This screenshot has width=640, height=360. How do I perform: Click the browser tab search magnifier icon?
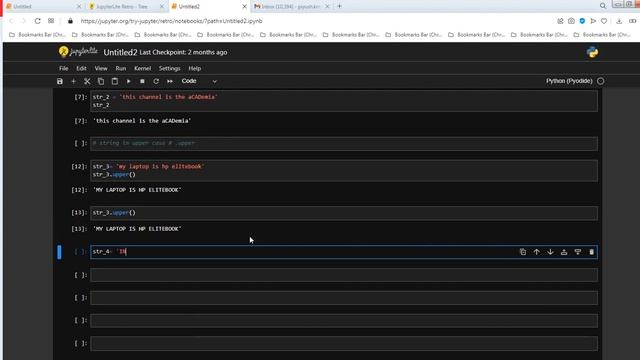(602, 6)
